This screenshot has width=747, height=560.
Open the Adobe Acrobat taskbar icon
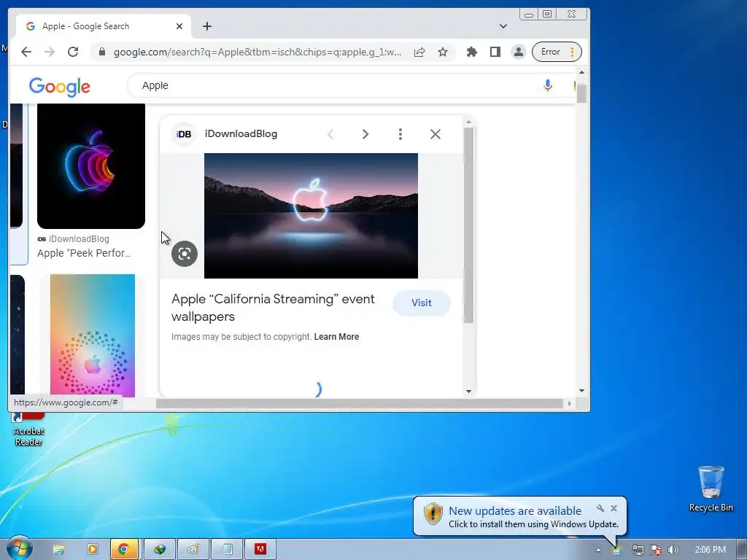coord(260,550)
